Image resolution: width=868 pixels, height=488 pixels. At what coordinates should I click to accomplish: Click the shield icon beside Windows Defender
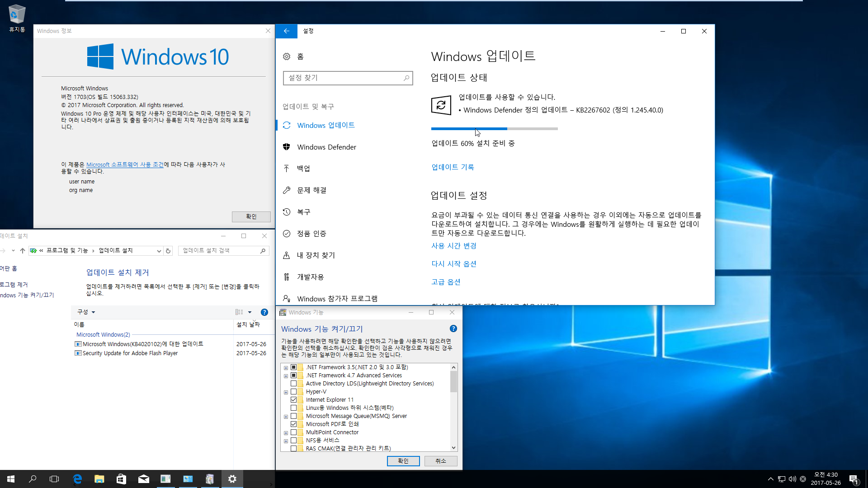point(287,147)
